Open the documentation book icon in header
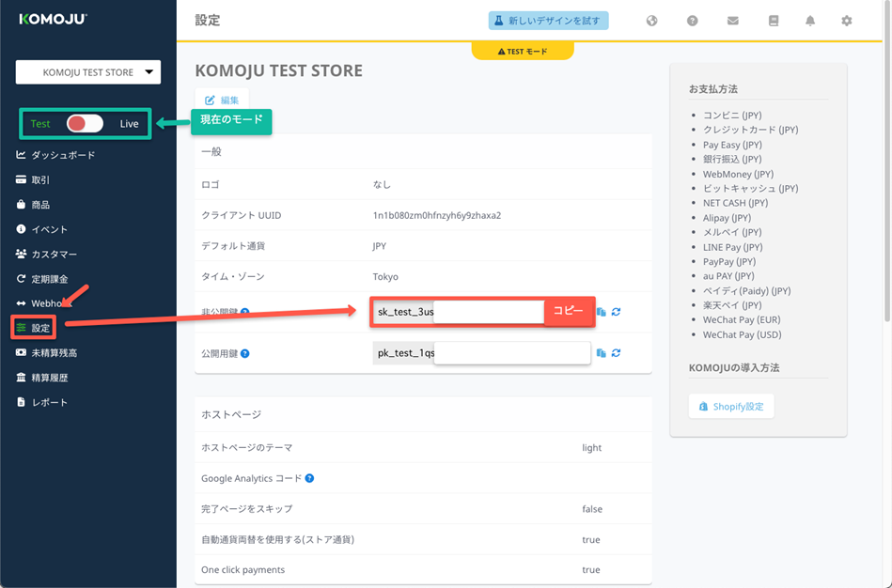 (774, 21)
